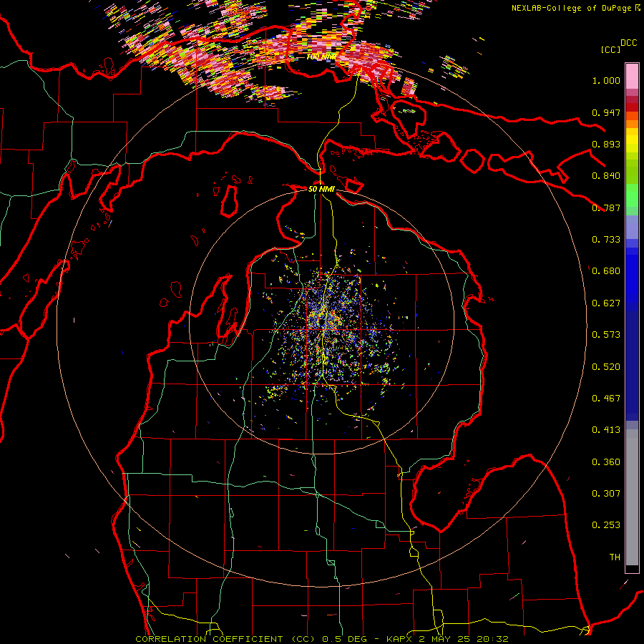Viewport: 644px width, 644px height.
Task: Select the 0.253 scale value
Action: 606,525
